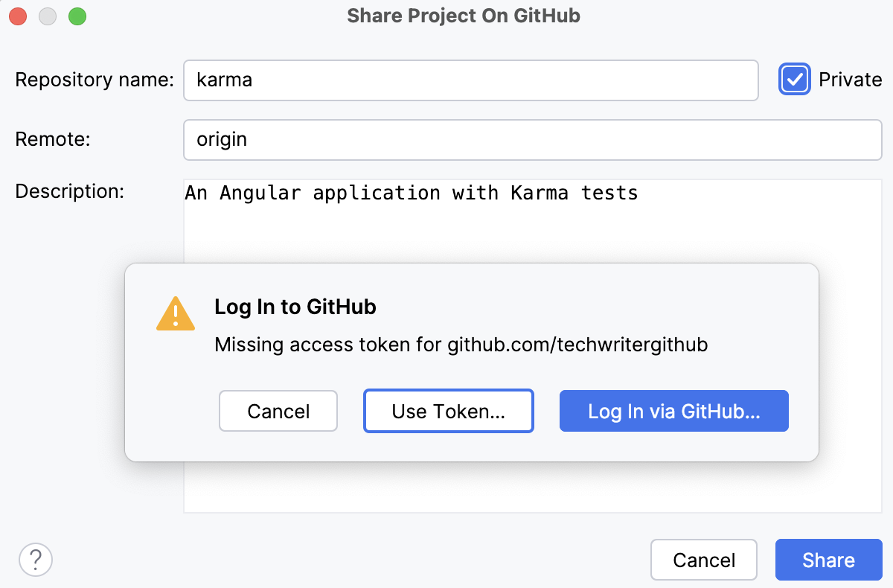Cancel the Log In to GitHub prompt

[x=278, y=411]
